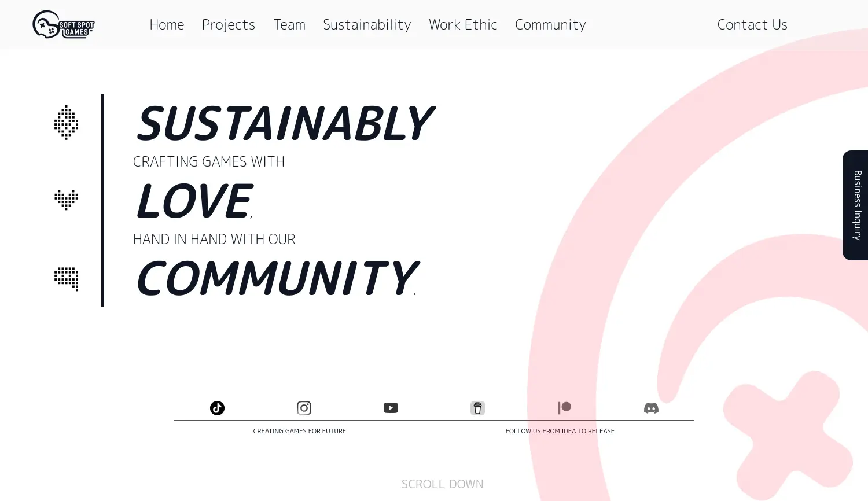
Task: Go to the Home menu item
Action: click(x=167, y=24)
